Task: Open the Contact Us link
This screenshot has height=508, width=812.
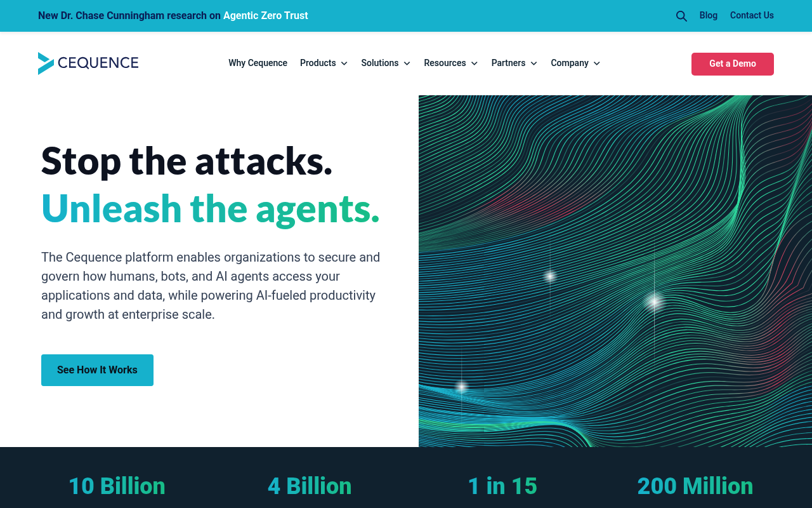Action: [x=752, y=15]
